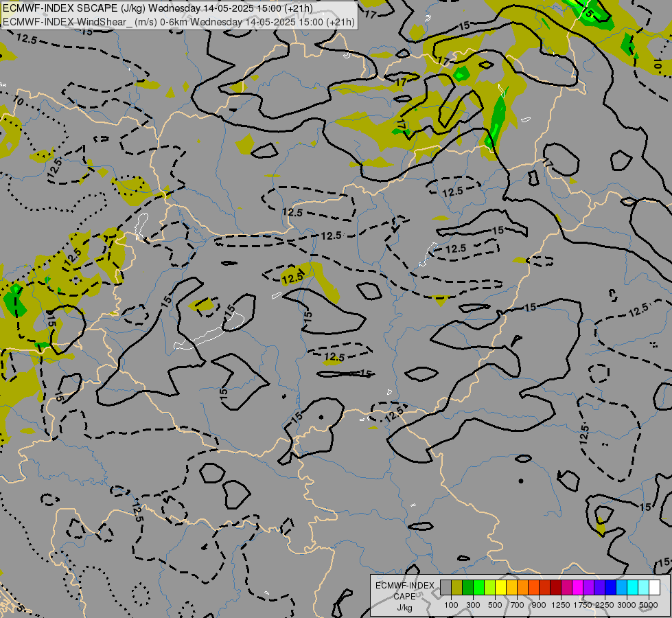This screenshot has width=672, height=618.
Task: Click the 2250 legend tick label
Action: [x=605, y=605]
